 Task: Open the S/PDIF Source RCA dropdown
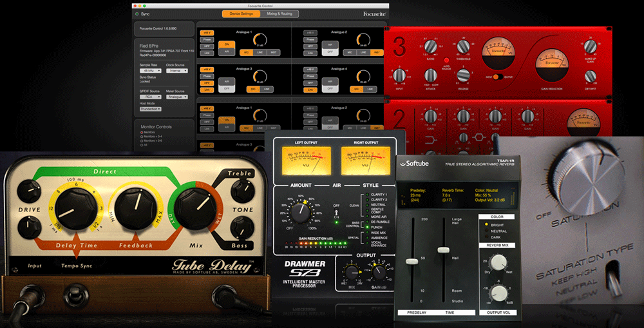[150, 97]
